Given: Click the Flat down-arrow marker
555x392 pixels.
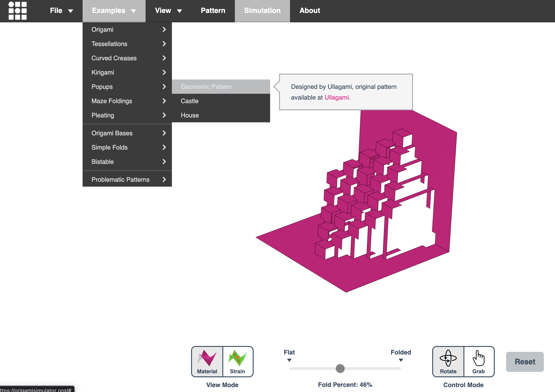Looking at the screenshot, I should (x=289, y=360).
